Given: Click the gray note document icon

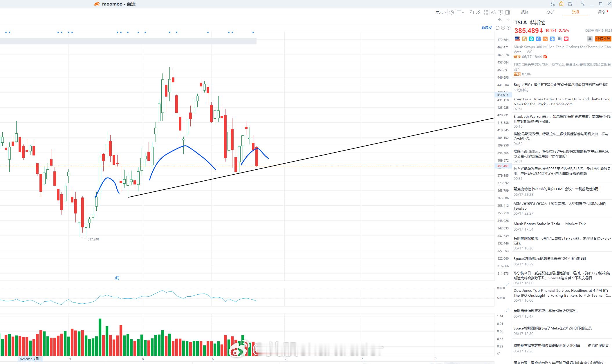Looking at the screenshot, I should point(559,39).
